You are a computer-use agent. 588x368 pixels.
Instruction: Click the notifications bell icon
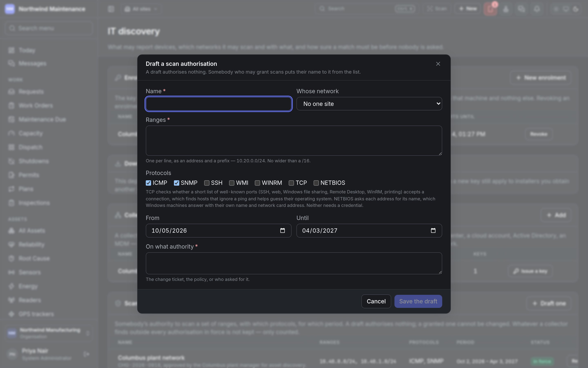click(537, 9)
